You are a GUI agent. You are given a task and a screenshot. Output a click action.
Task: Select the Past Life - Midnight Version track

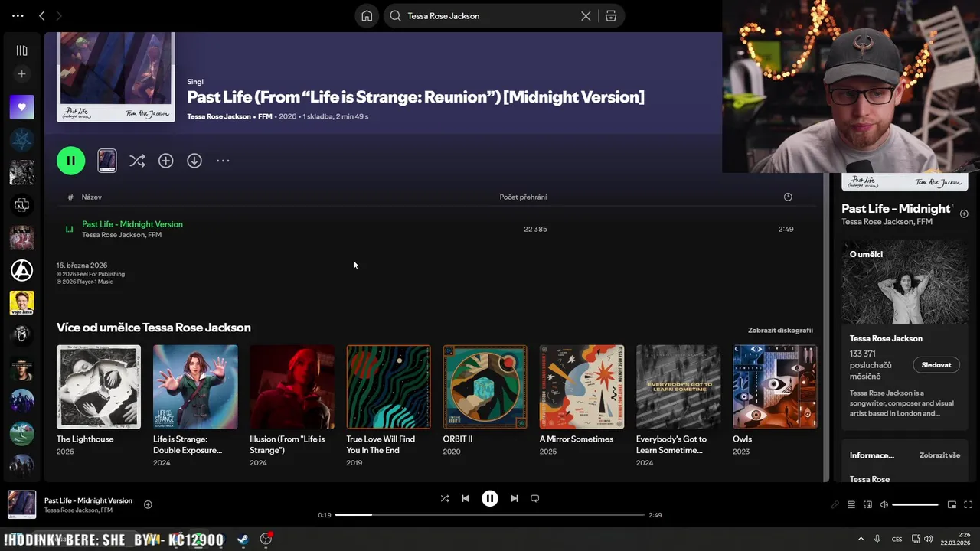pyautogui.click(x=132, y=224)
